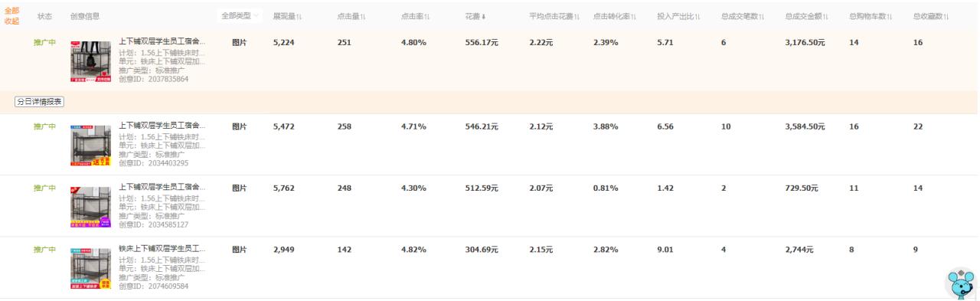Image resolution: width=980 pixels, height=301 pixels.
Task: Click the 分日详情报表 button
Action: click(40, 102)
